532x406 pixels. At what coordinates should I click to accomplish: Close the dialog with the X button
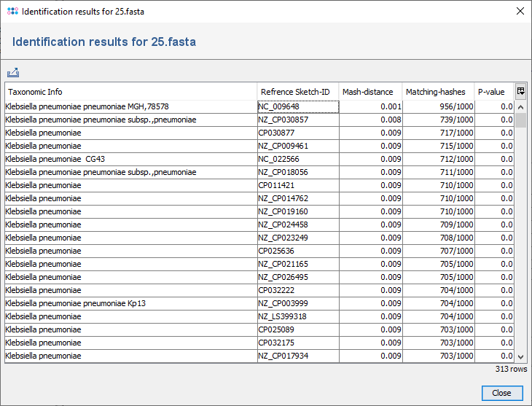pos(520,11)
